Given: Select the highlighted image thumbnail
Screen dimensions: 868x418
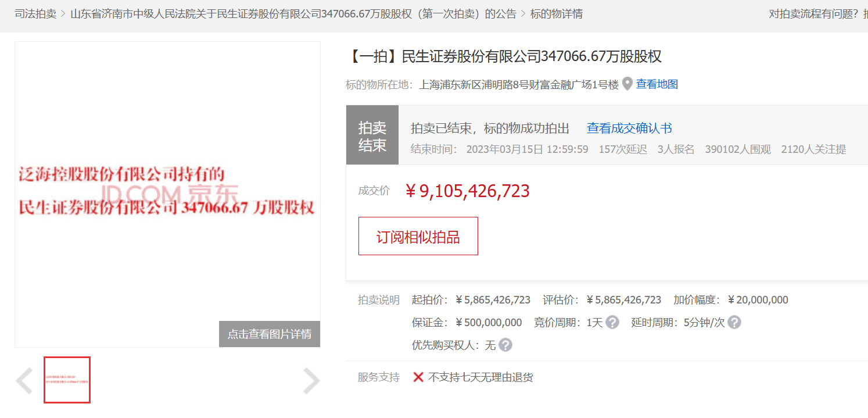Looking at the screenshot, I should (67, 380).
